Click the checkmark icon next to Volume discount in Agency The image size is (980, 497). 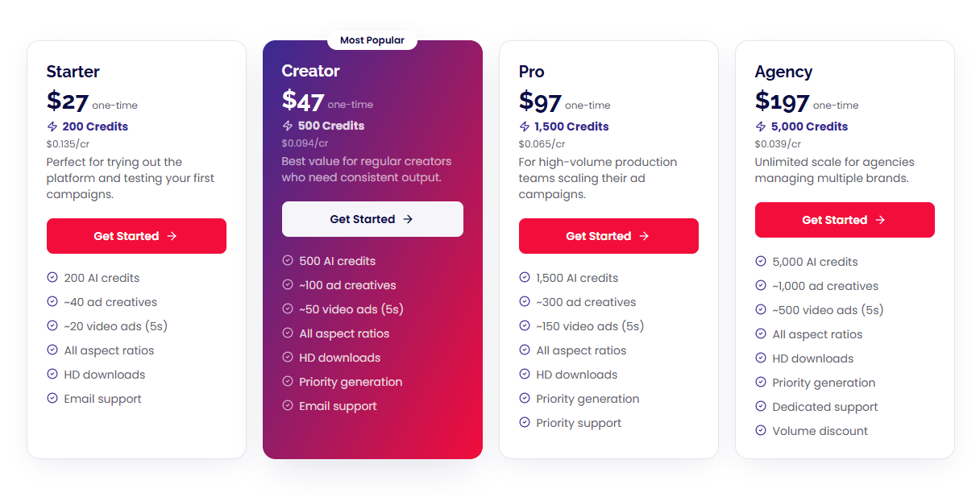point(760,430)
